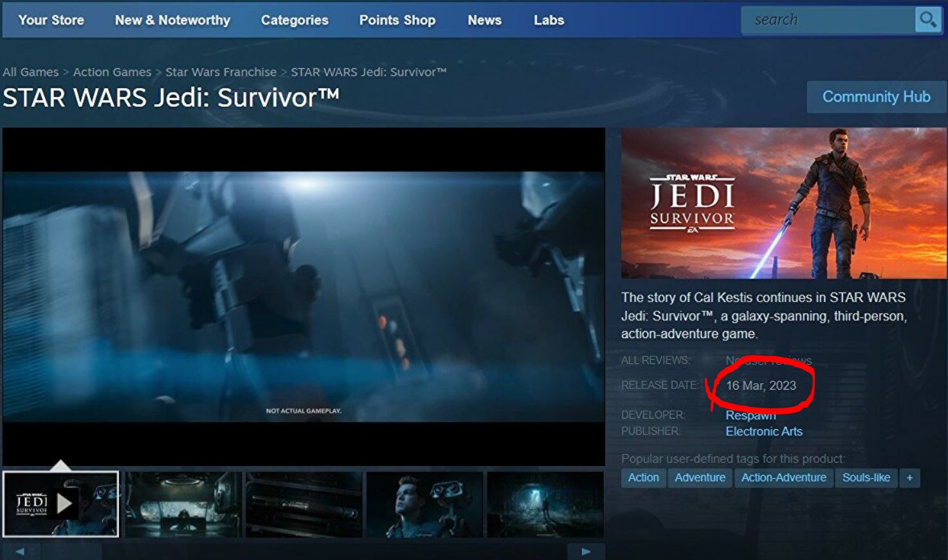This screenshot has height=560, width=948.
Task: Expand the Categories menu
Action: tap(295, 20)
